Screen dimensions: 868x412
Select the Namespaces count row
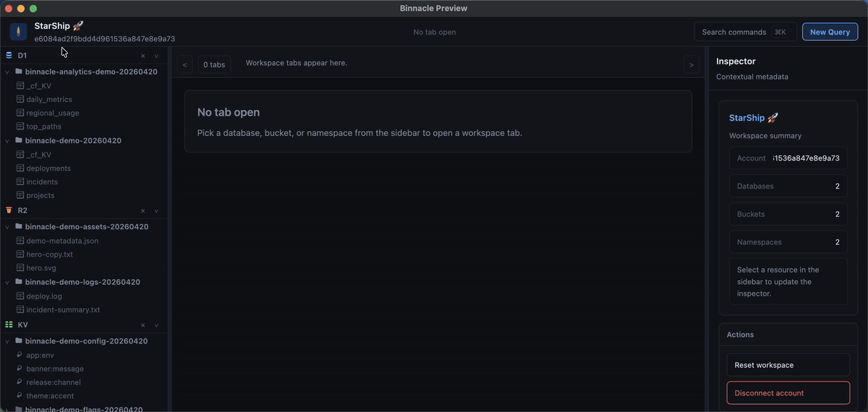coord(788,242)
